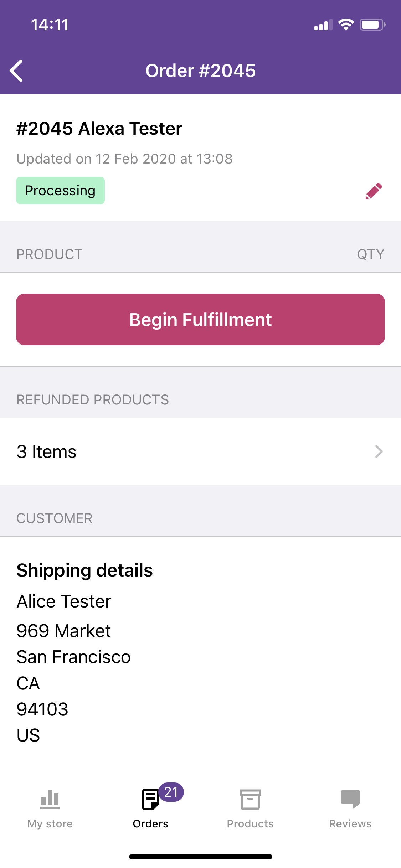Image resolution: width=401 pixels, height=868 pixels.
Task: Open the Reviews speech bubble icon
Action: (x=350, y=799)
